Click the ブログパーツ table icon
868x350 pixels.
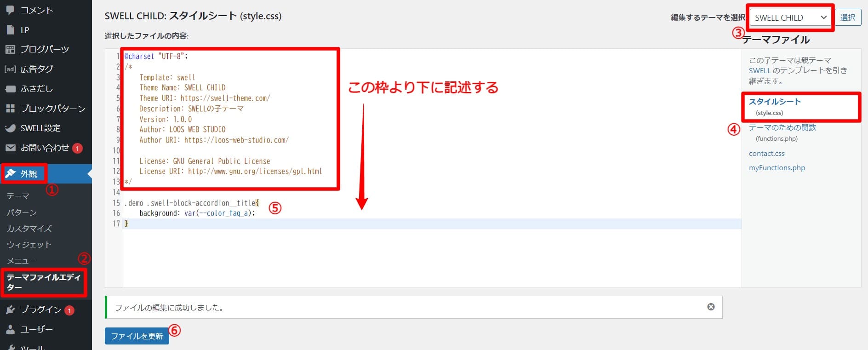tap(10, 49)
